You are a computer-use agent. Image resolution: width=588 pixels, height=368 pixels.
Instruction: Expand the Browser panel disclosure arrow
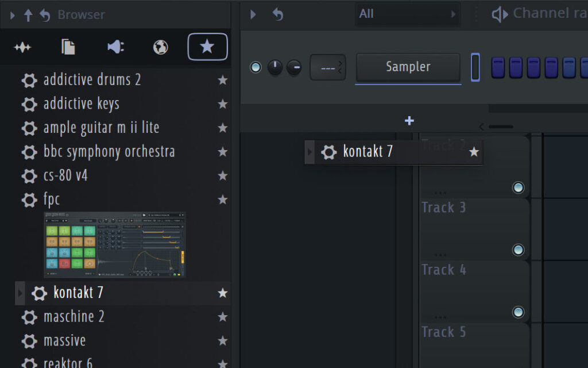11,14
